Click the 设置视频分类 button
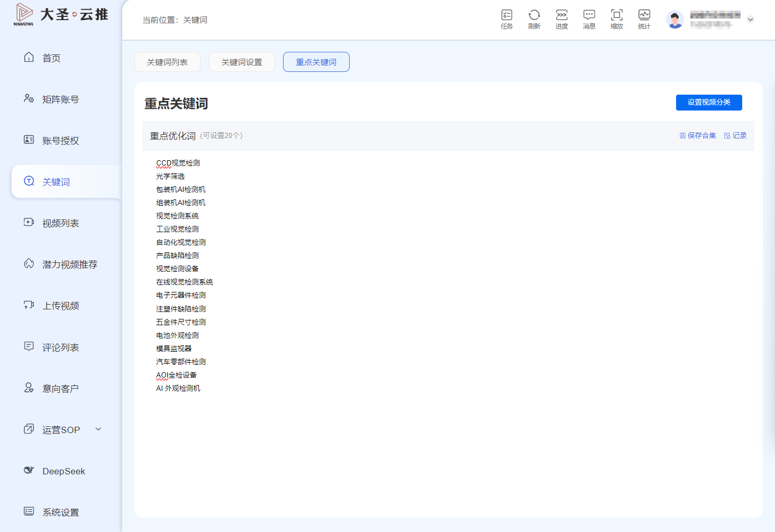This screenshot has height=532, width=775. point(709,103)
